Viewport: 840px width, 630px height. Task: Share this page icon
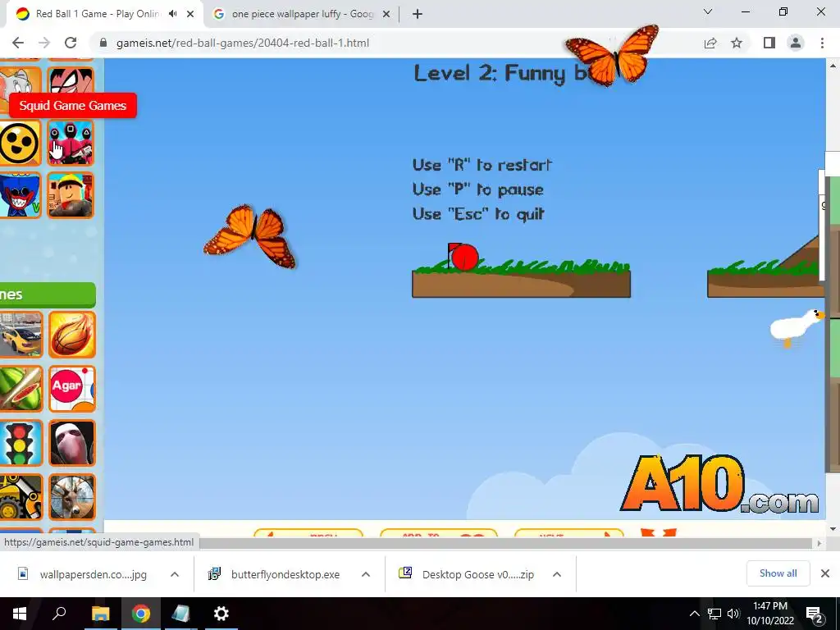[710, 43]
